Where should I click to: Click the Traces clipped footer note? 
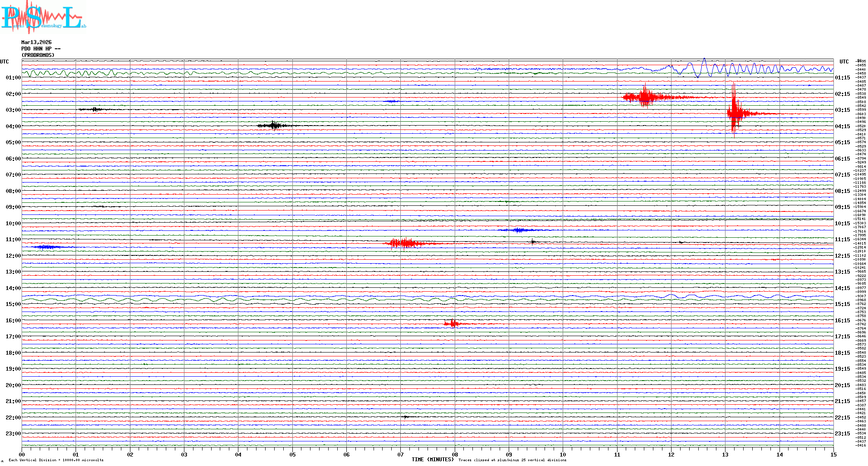(x=512, y=460)
